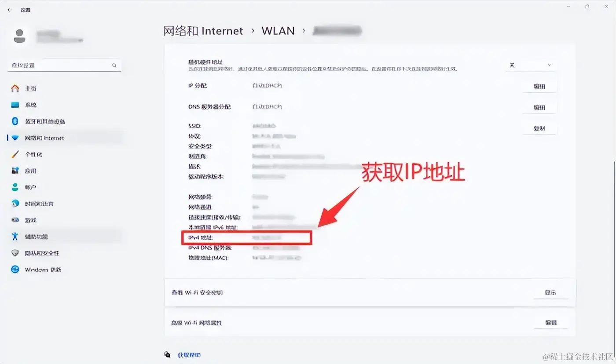Edit advanced Wi-Fi network properties
Viewport: 616px width, 364px height.
(550, 323)
